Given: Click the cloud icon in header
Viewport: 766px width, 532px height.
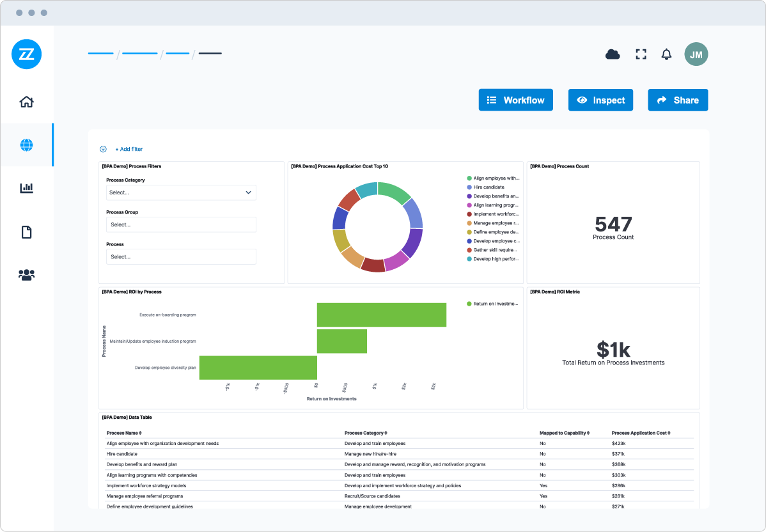Looking at the screenshot, I should pyautogui.click(x=613, y=54).
